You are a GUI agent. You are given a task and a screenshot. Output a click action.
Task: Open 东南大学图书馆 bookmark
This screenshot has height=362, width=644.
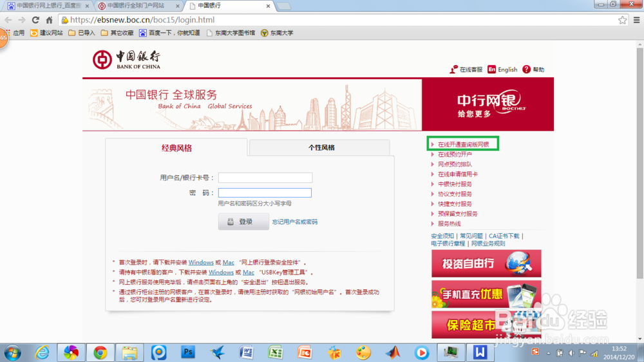point(231,33)
